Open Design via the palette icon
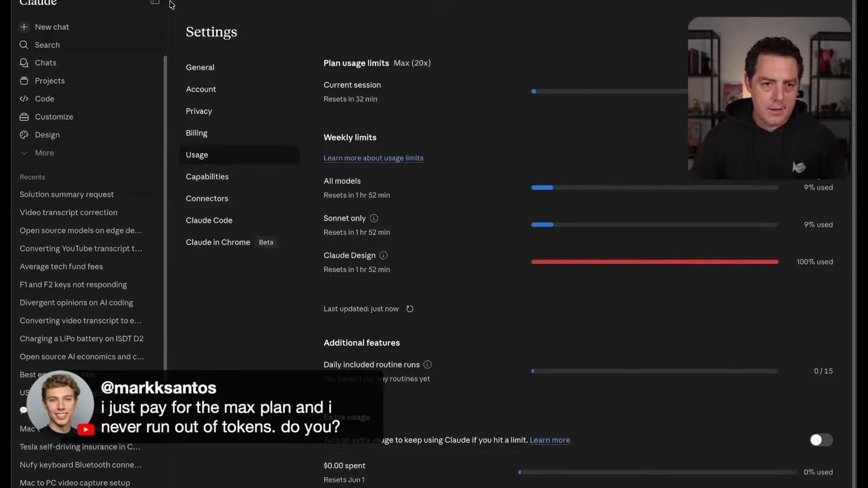Image resolution: width=868 pixels, height=488 pixels. [x=24, y=134]
